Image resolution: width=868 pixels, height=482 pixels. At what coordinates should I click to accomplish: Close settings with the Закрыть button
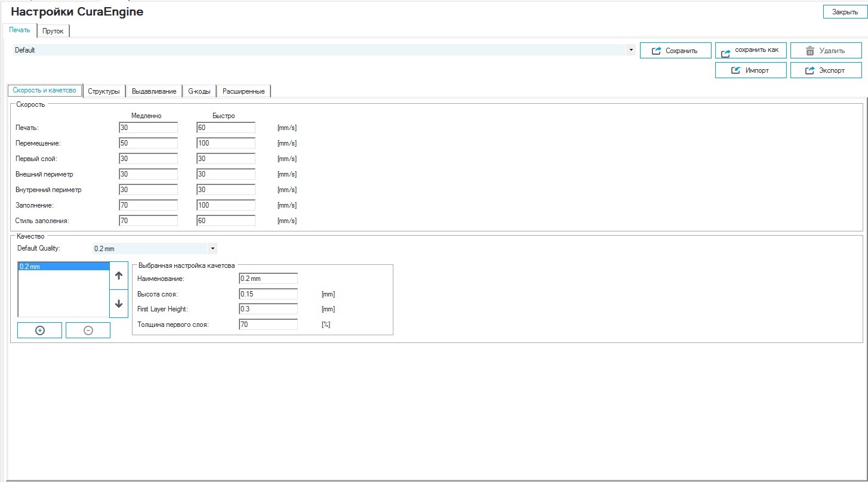point(845,12)
